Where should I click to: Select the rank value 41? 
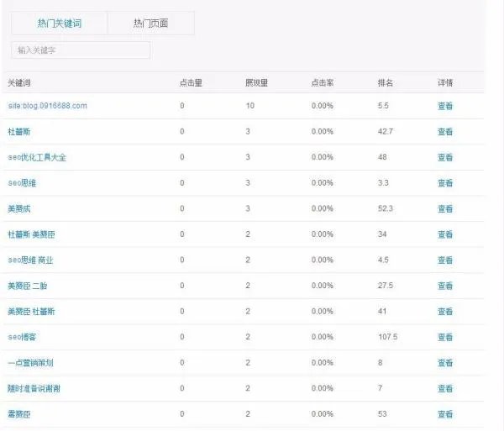coord(382,312)
